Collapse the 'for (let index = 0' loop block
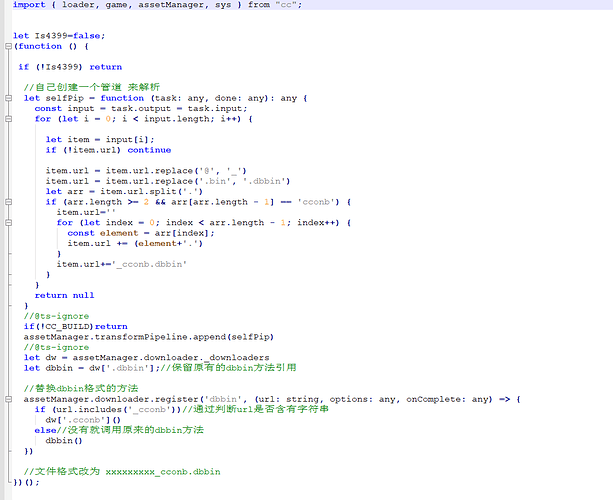 click(x=9, y=223)
